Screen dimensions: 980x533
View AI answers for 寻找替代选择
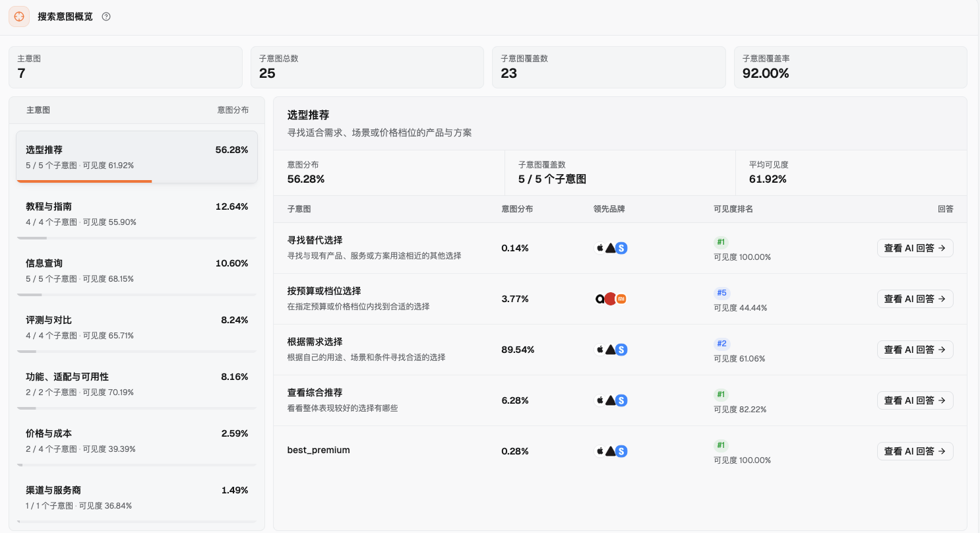[x=915, y=248]
